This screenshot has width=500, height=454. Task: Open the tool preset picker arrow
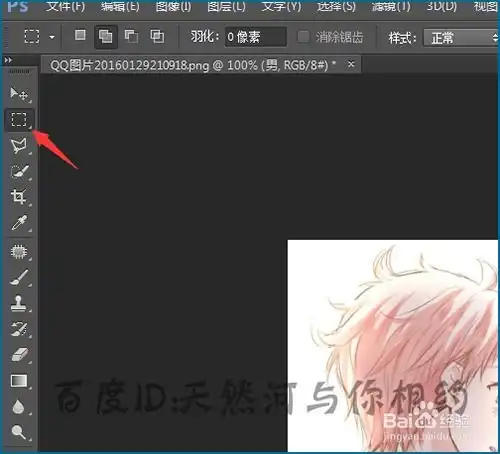coord(52,37)
